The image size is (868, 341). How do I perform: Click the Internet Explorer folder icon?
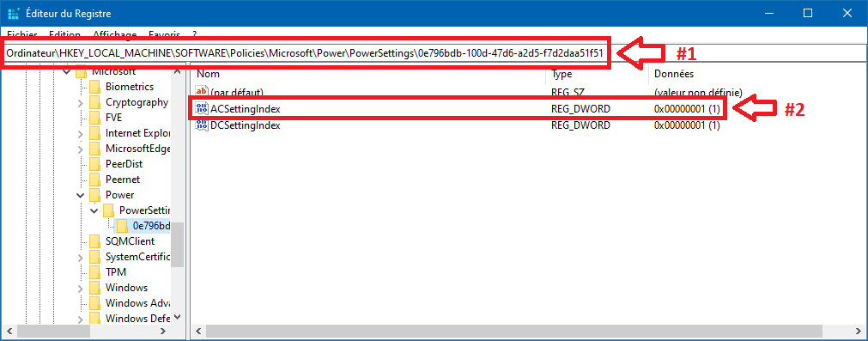95,133
